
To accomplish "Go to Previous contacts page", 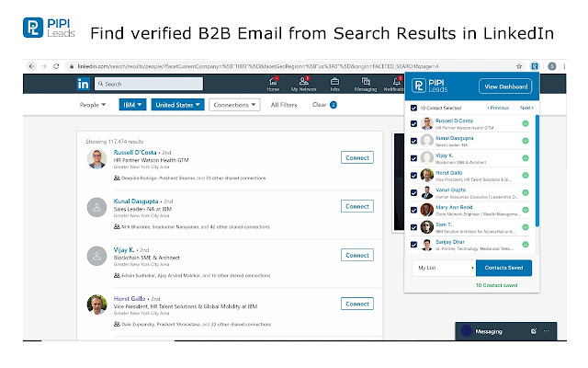I will (x=498, y=108).
